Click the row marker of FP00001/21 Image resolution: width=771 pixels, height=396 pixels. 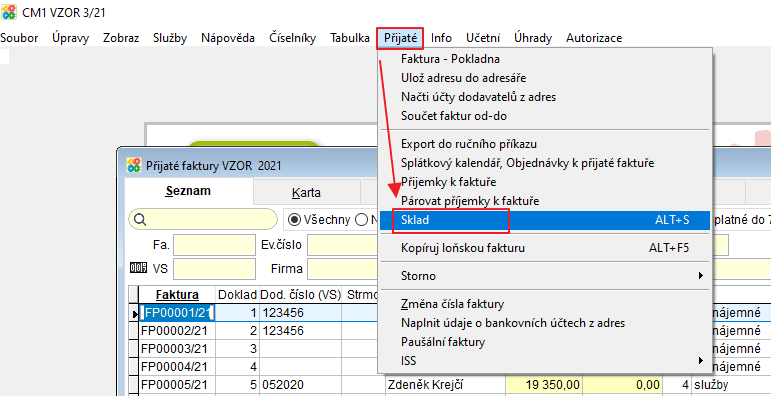click(x=134, y=312)
